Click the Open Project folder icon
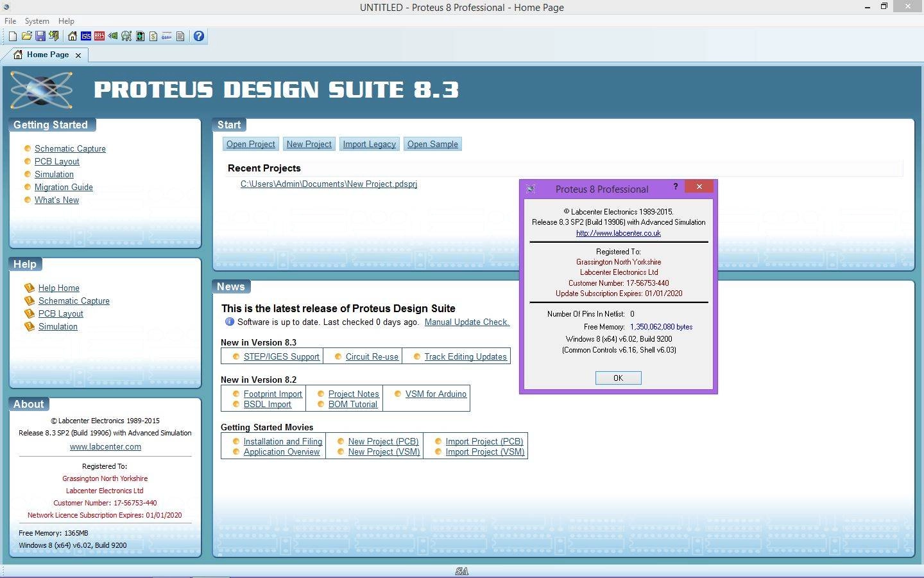Screen dimensions: 924x578 [x=27, y=36]
